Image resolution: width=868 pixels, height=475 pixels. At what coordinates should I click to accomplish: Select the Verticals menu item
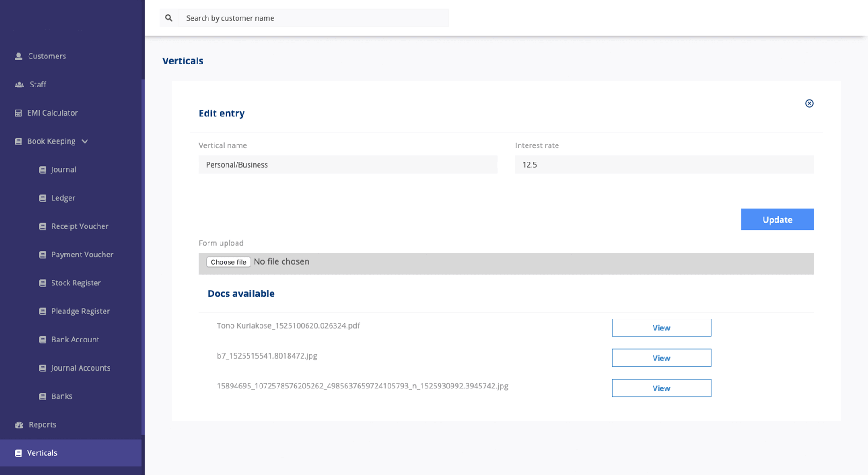pyautogui.click(x=71, y=453)
